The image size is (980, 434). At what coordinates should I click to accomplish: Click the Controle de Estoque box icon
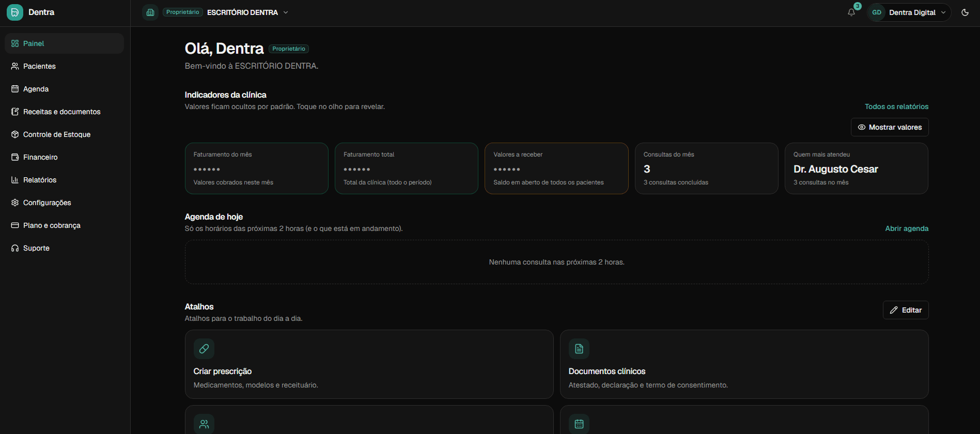click(x=15, y=134)
